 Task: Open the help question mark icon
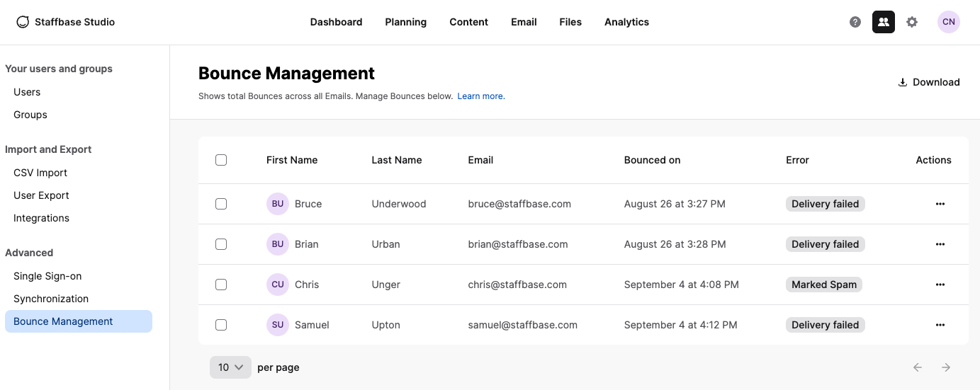tap(855, 22)
